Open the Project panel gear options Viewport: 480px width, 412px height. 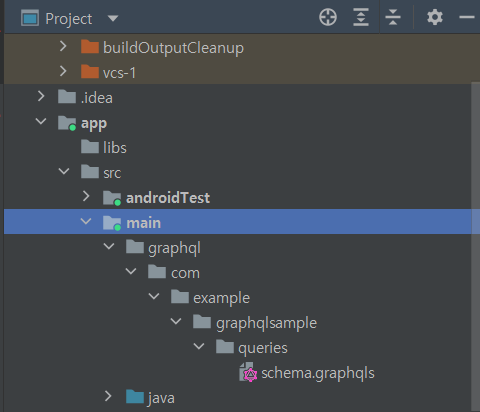coord(435,17)
